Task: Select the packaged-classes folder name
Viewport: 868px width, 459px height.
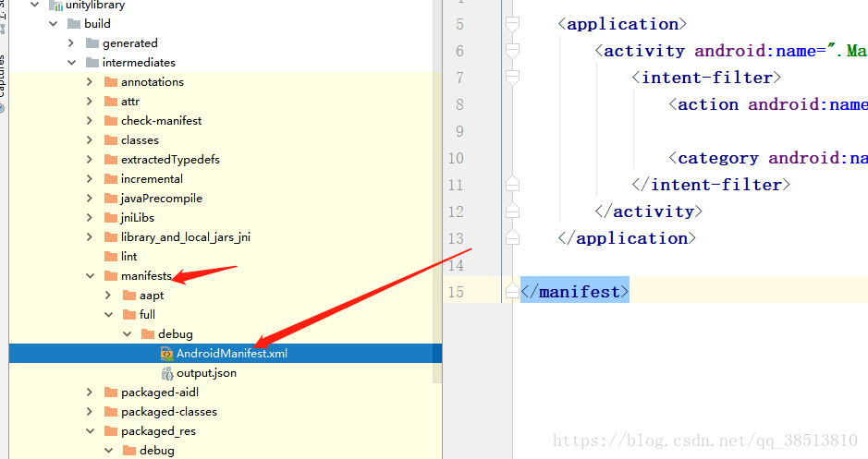Action: [x=169, y=412]
